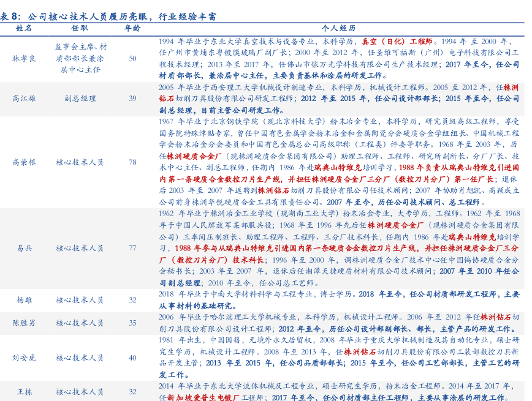Select the name cell 刘安虎

click(25, 358)
